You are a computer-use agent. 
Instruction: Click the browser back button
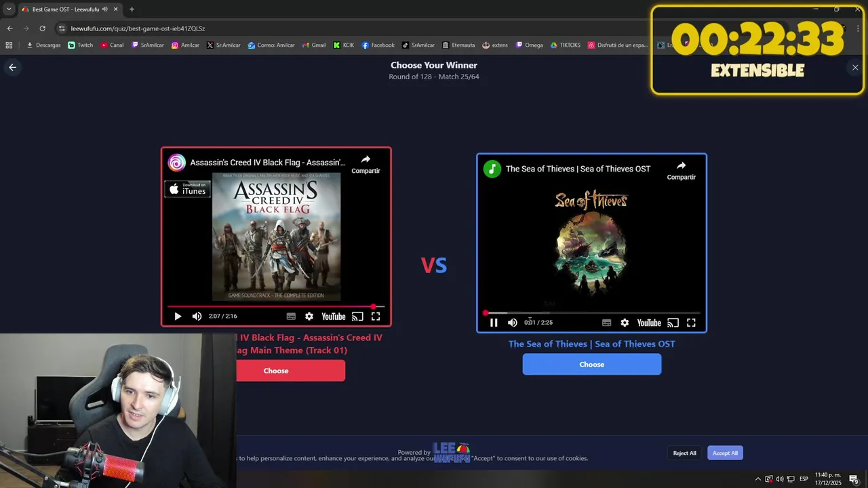click(x=9, y=28)
